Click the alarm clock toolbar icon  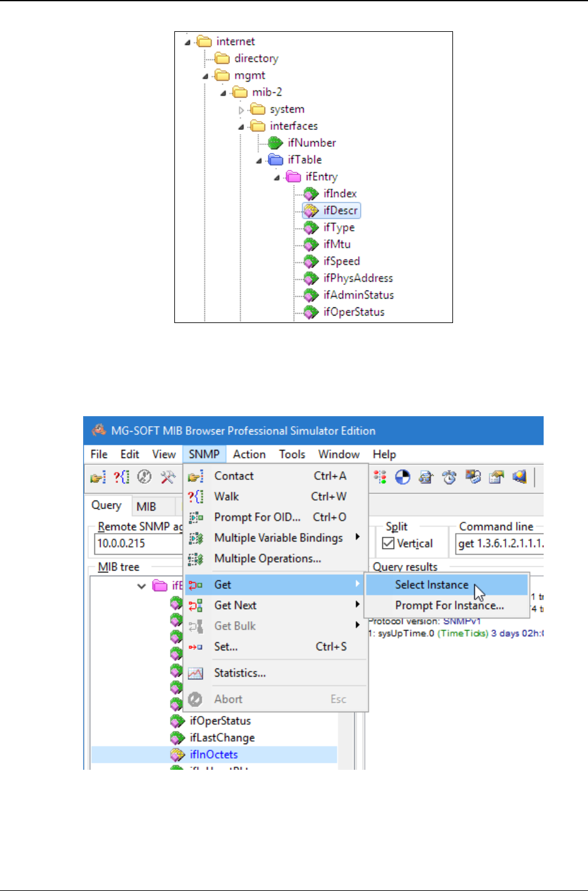[449, 477]
